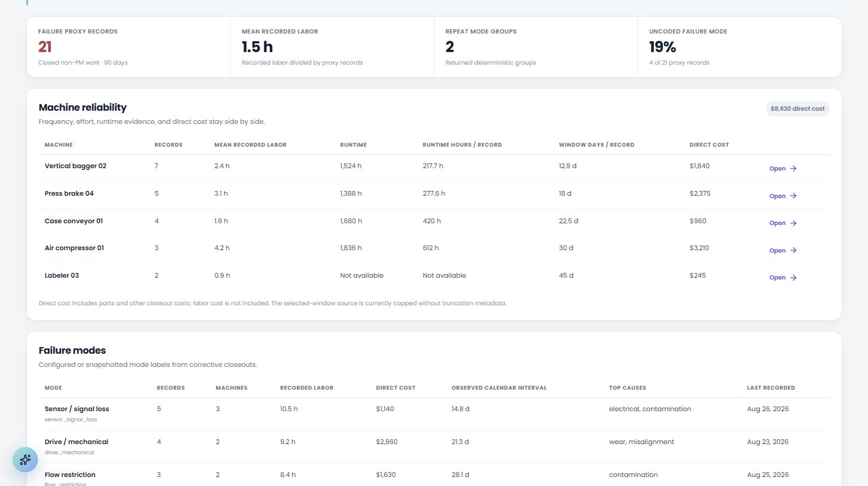868x486 pixels.
Task: Select the Press brake 04 machine name
Action: pyautogui.click(x=69, y=193)
